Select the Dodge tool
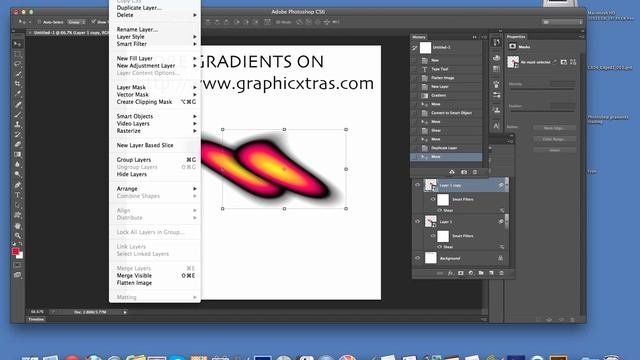 click(18, 174)
